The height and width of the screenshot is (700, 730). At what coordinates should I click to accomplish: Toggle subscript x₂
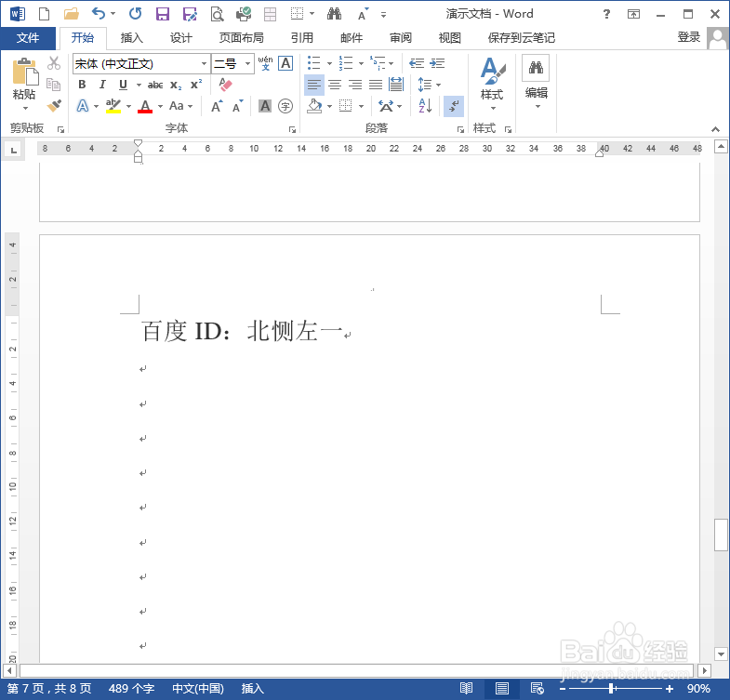pyautogui.click(x=176, y=85)
